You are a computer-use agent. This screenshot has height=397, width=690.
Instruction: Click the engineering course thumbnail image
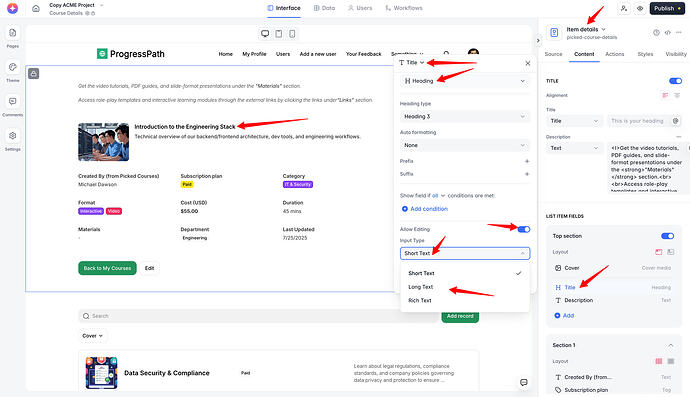[103, 142]
